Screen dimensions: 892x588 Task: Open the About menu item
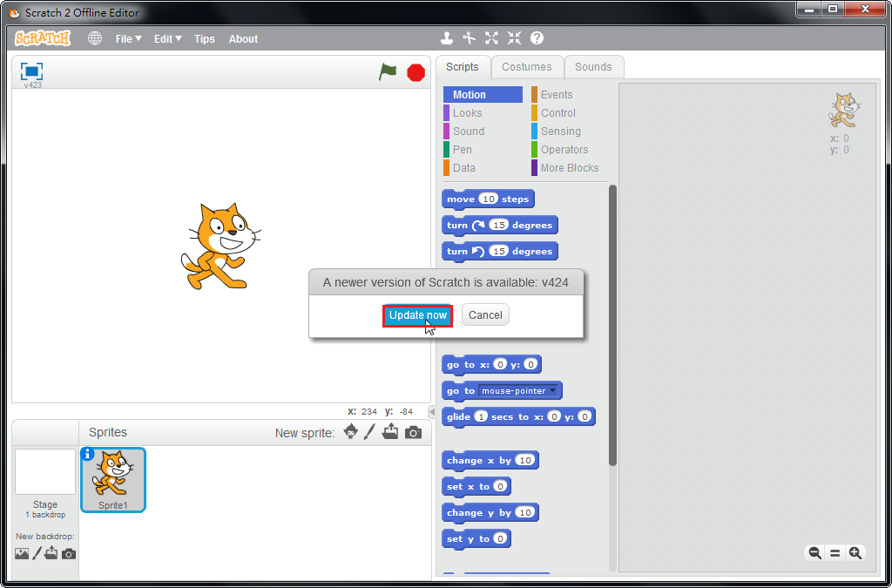point(244,38)
